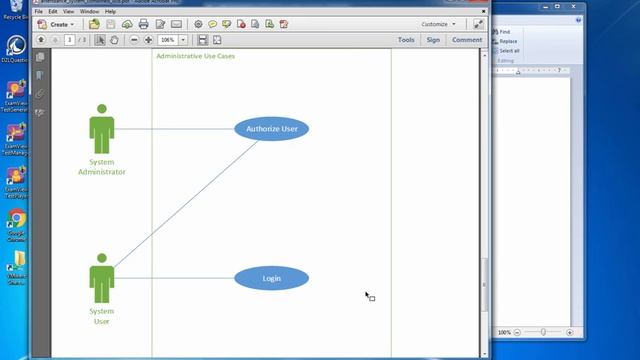Screen dimensions: 640x360
Task: Click the System Administrator actor label
Action: coord(102,167)
